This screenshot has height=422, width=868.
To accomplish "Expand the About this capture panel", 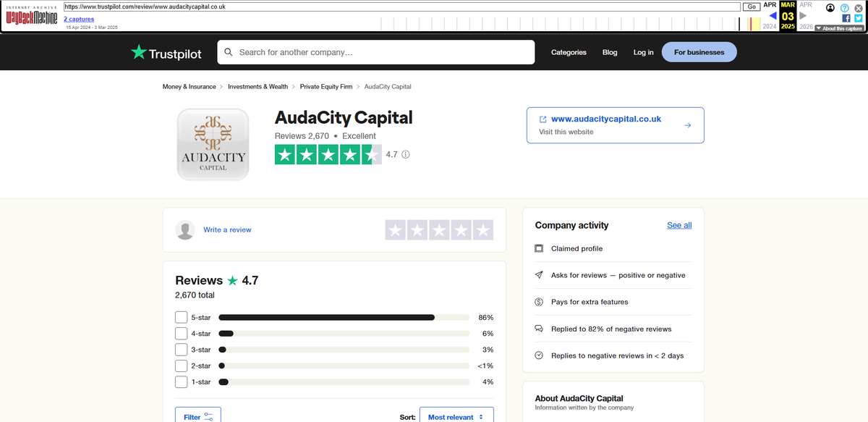I will click(x=839, y=28).
